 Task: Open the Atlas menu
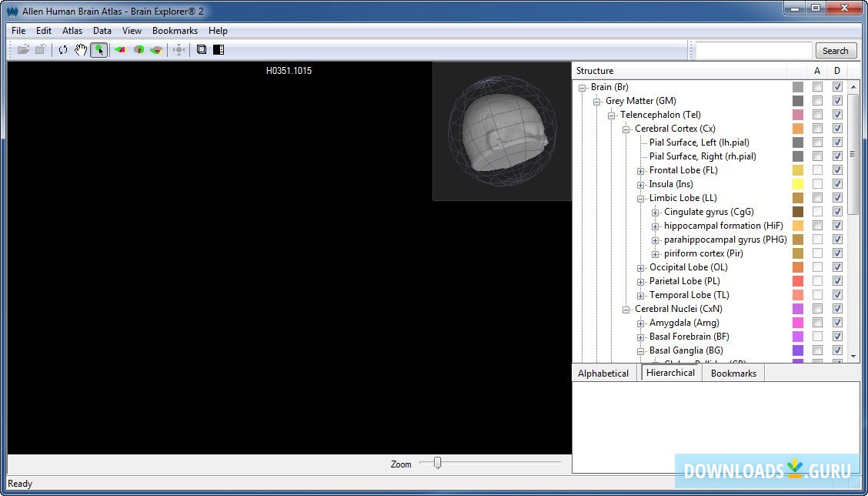[72, 31]
